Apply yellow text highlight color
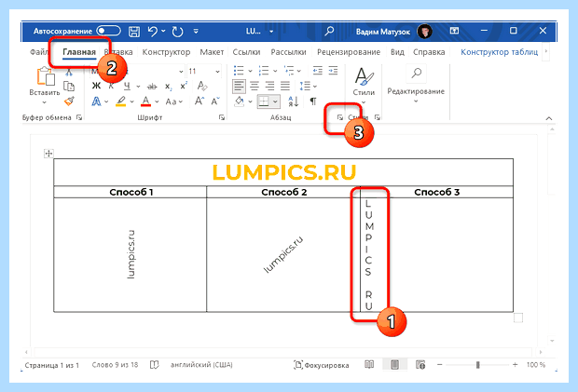Screen dimensions: 578x392 [120, 101]
